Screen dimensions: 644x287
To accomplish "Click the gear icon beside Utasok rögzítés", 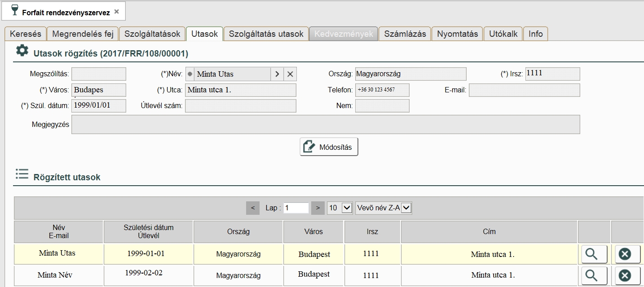I will (x=22, y=51).
